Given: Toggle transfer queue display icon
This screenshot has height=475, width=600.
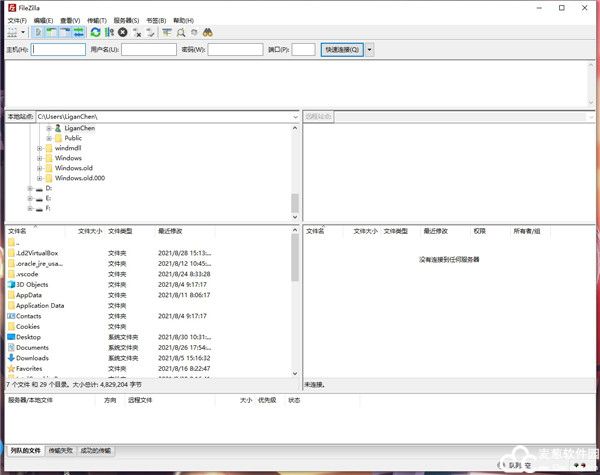Looking at the screenshot, I should [x=78, y=32].
